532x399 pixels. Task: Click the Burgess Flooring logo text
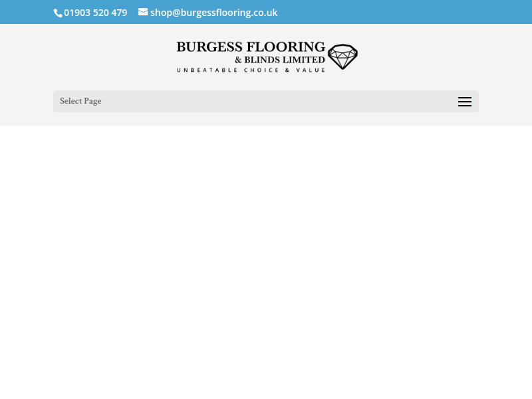click(251, 47)
